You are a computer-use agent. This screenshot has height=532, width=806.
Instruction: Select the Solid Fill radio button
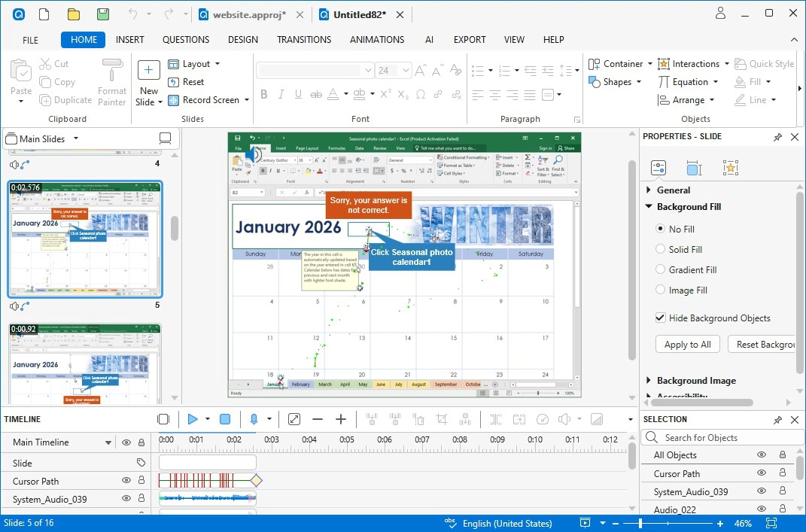click(x=661, y=249)
